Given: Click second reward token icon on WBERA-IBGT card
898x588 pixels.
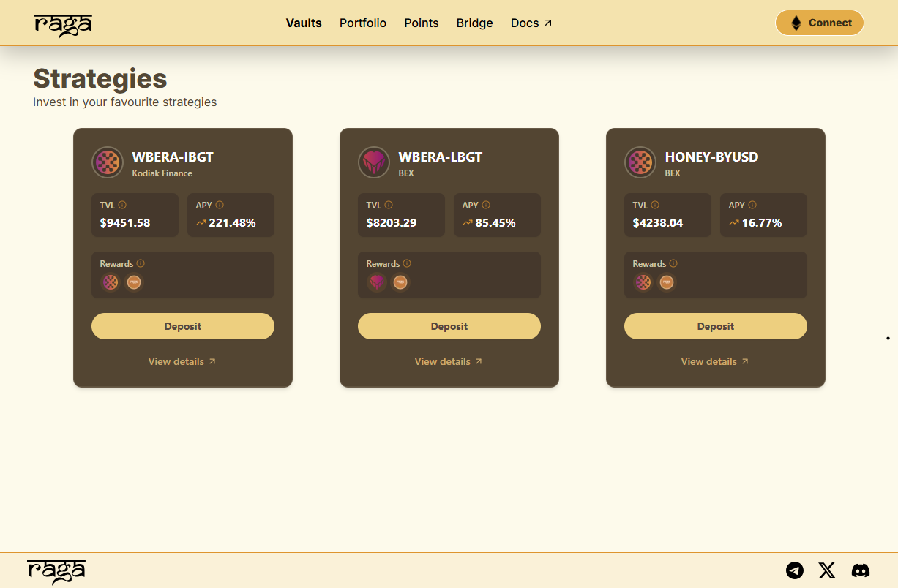Looking at the screenshot, I should tap(134, 282).
